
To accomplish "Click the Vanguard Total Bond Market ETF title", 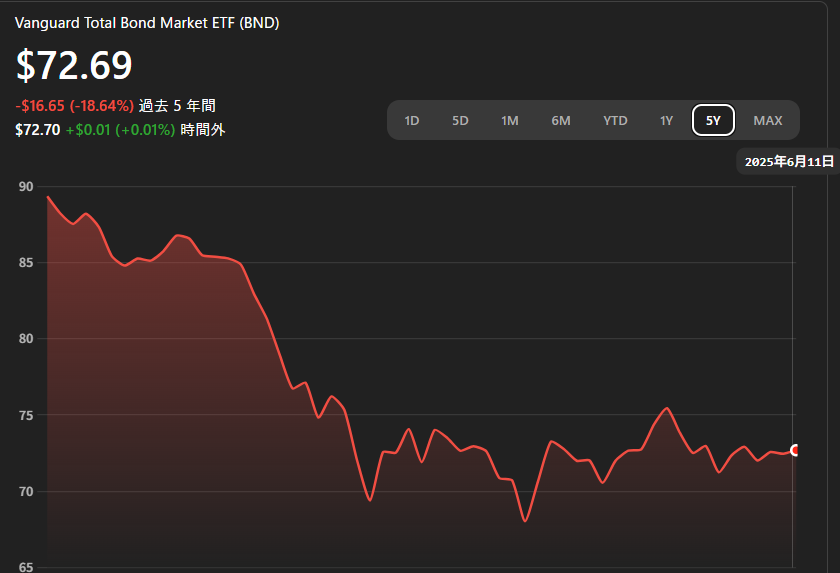I will [147, 23].
